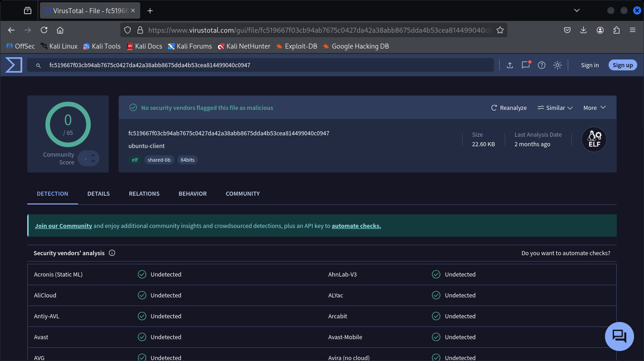Viewport: 644px width, 361px height.
Task: Open the notifications chat bubble icon
Action: (x=526, y=65)
